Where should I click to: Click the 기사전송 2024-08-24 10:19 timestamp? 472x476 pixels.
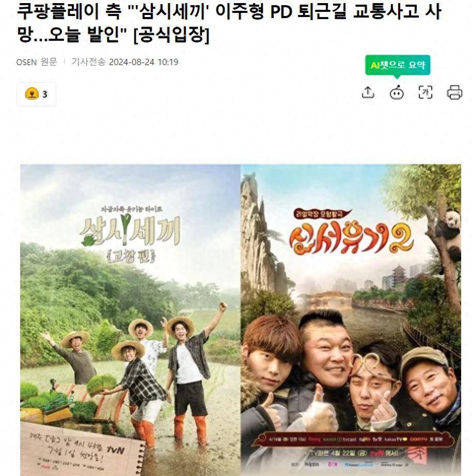click(x=125, y=62)
